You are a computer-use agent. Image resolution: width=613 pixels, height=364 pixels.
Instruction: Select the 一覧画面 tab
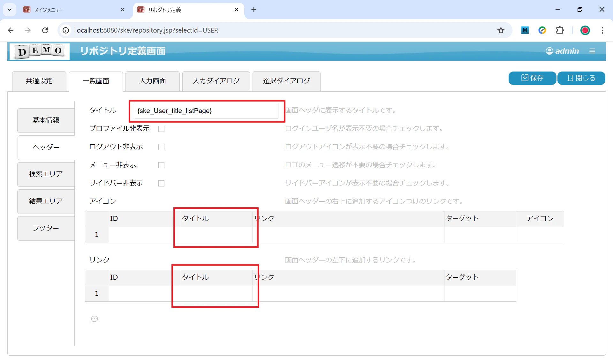(x=96, y=81)
